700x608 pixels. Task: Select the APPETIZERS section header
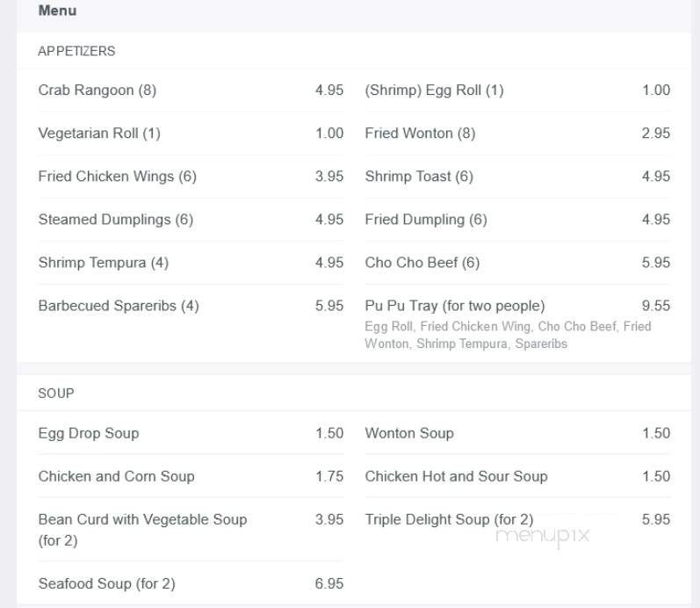pyautogui.click(x=76, y=51)
